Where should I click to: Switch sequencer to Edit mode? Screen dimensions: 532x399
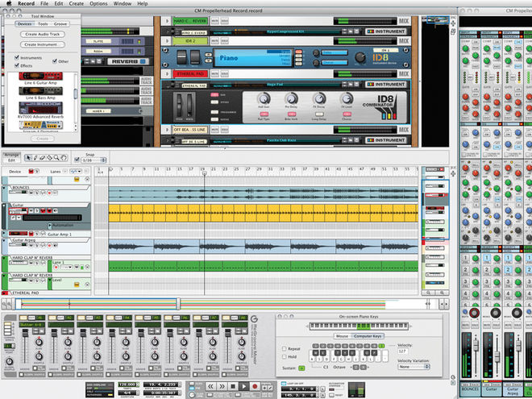[11, 160]
